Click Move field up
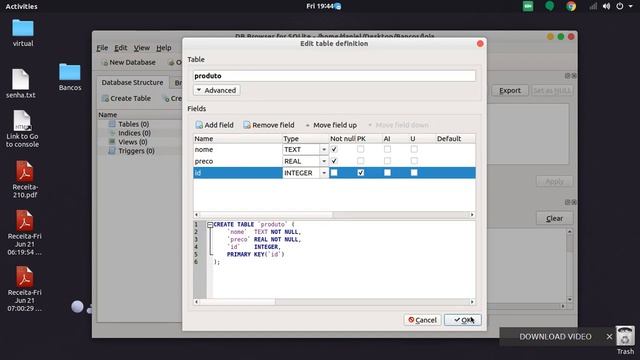640x360 pixels. click(x=331, y=125)
